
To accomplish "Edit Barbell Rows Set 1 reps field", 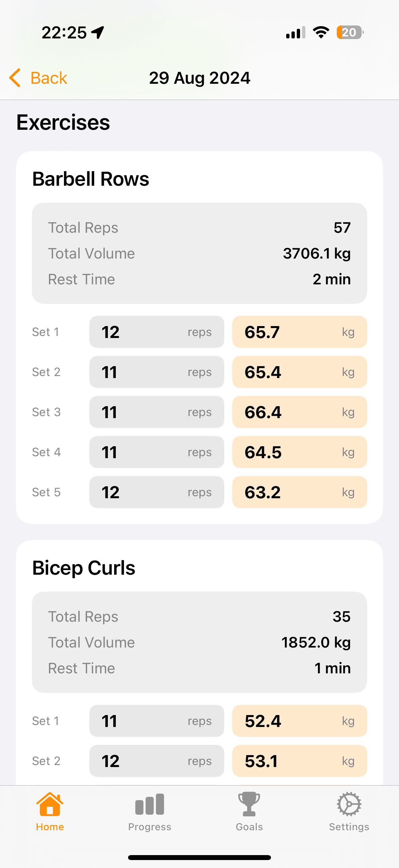I will pyautogui.click(x=156, y=332).
